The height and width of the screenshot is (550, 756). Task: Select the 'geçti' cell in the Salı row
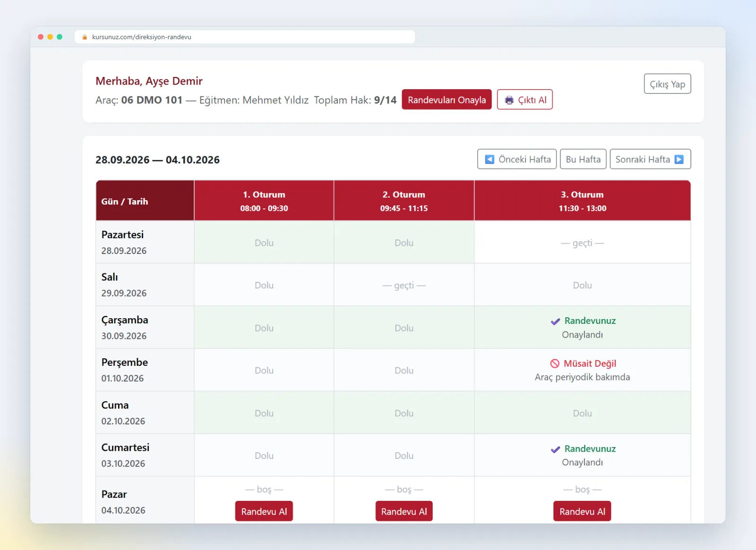pyautogui.click(x=404, y=285)
